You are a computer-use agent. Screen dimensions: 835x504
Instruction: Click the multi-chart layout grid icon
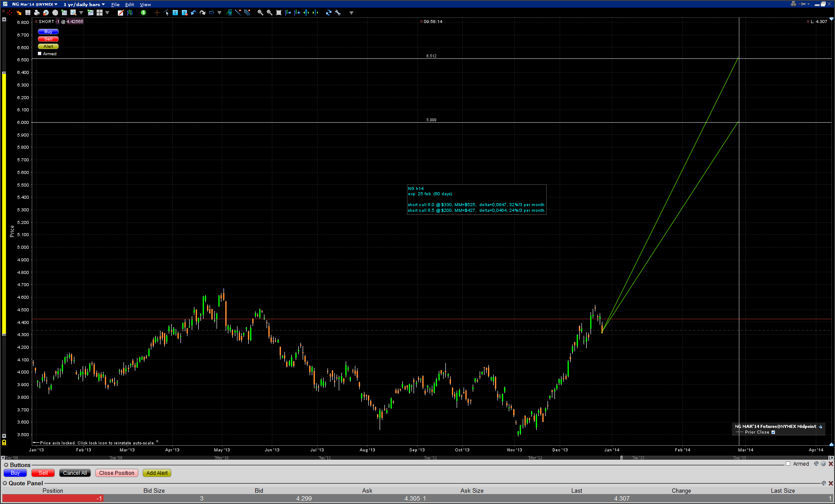point(100,13)
